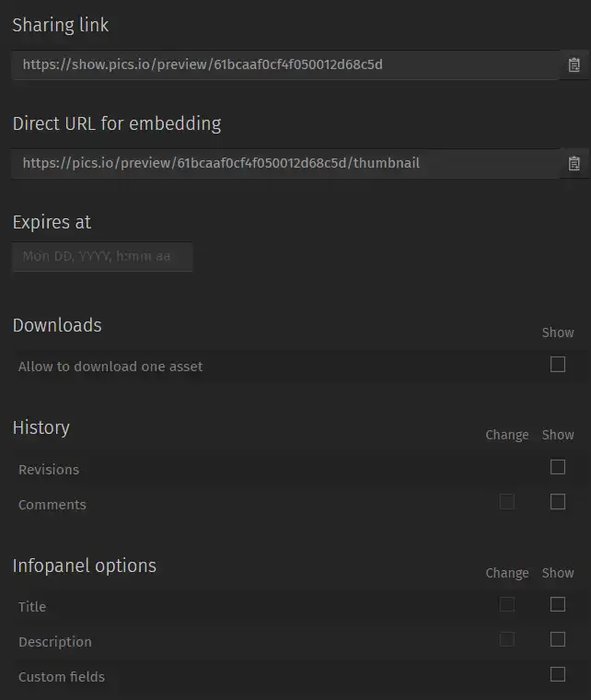Copy the sharing link to clipboard
Screen dimensions: 591x700
coord(574,65)
